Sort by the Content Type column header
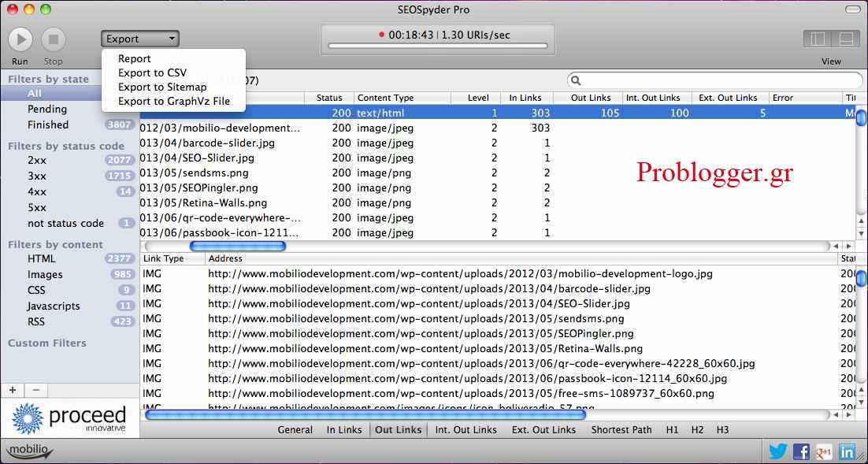The width and height of the screenshot is (868, 464). (x=402, y=98)
